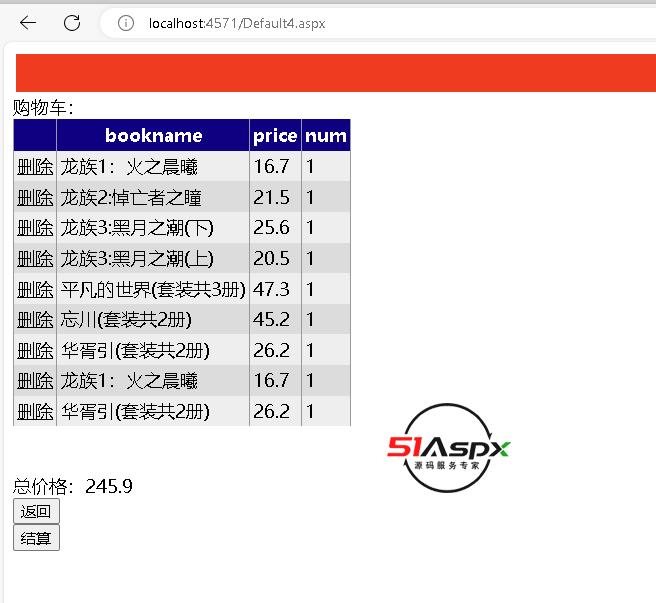Viewport: 656px width, 603px height.
Task: Select the bookname column header
Action: tap(154, 136)
